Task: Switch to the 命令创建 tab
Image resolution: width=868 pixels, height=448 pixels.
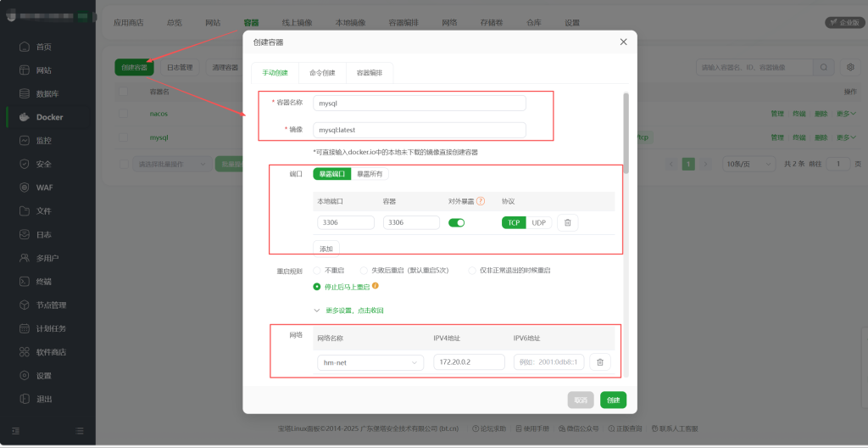Action: (x=322, y=73)
